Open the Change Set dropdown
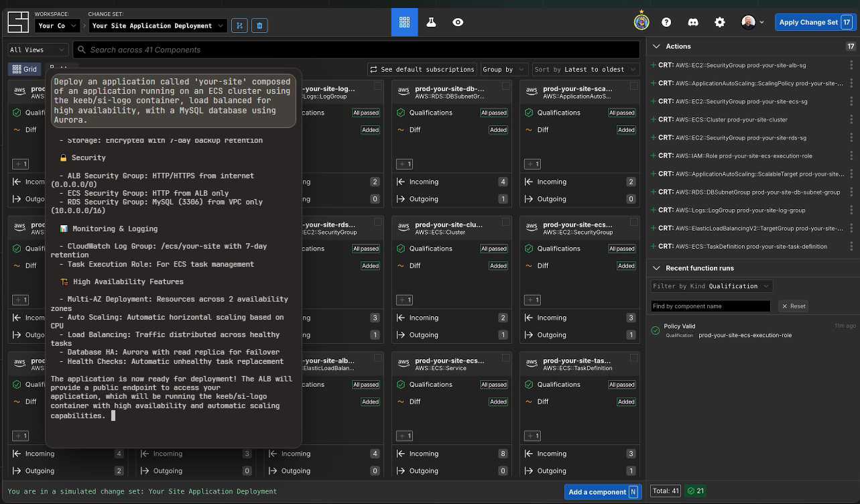The height and width of the screenshot is (504, 860). (158, 25)
